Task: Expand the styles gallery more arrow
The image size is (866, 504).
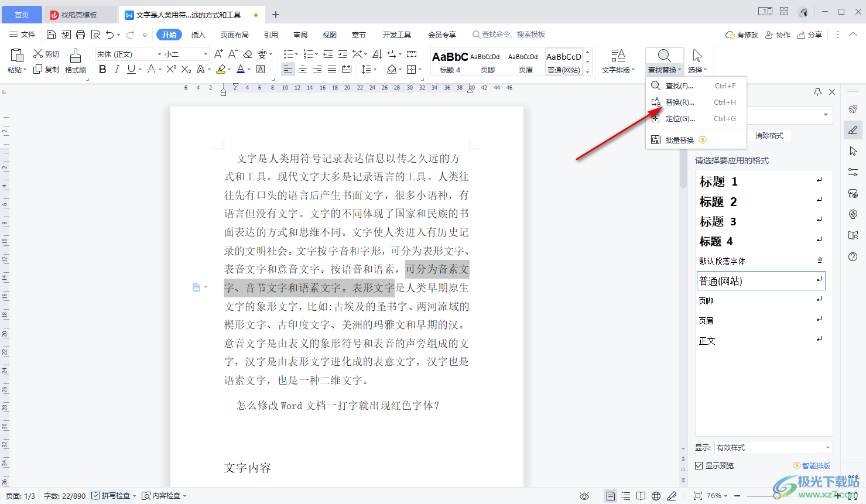Action: point(588,71)
